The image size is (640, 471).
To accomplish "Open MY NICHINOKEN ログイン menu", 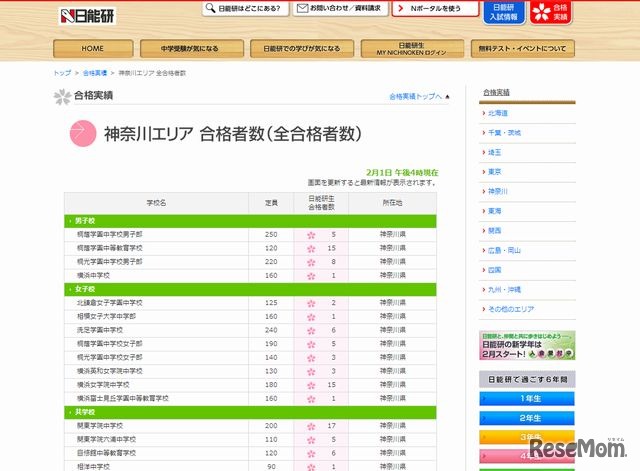I will 412,49.
